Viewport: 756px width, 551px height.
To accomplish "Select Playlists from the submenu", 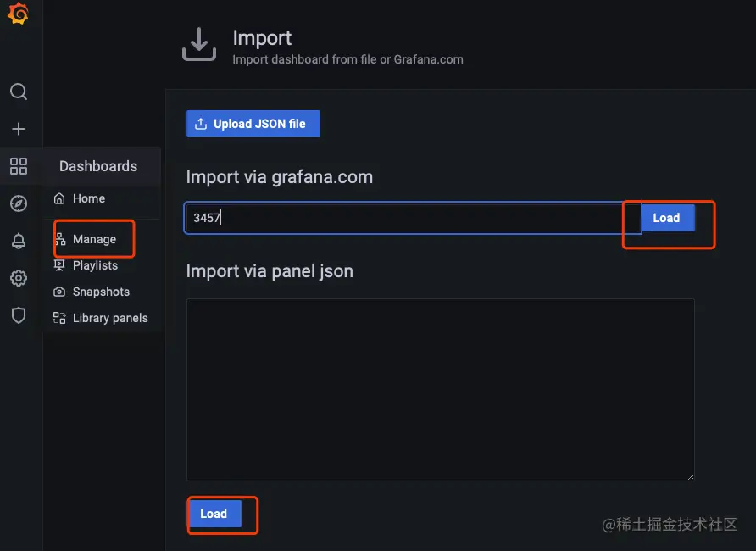I will pyautogui.click(x=96, y=265).
